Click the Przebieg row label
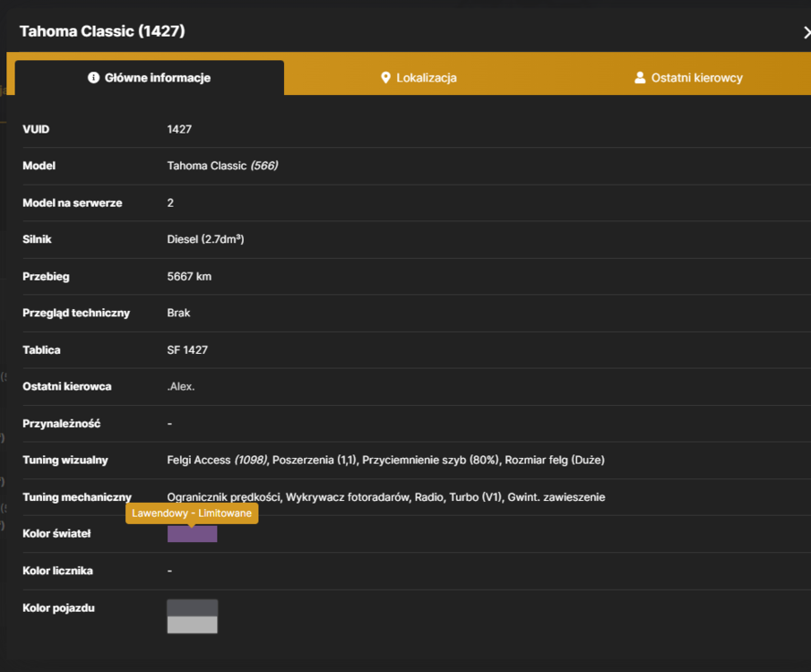The height and width of the screenshot is (672, 811). (46, 276)
